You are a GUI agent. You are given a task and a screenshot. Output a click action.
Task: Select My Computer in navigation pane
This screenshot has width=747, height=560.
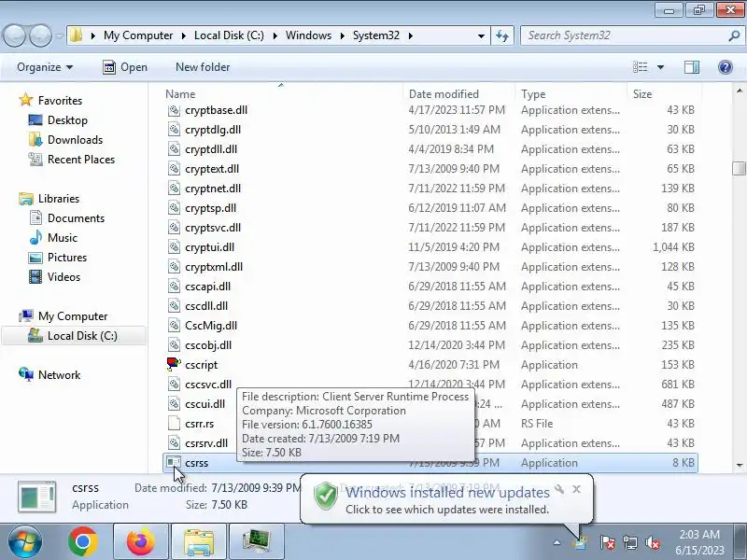(x=73, y=316)
